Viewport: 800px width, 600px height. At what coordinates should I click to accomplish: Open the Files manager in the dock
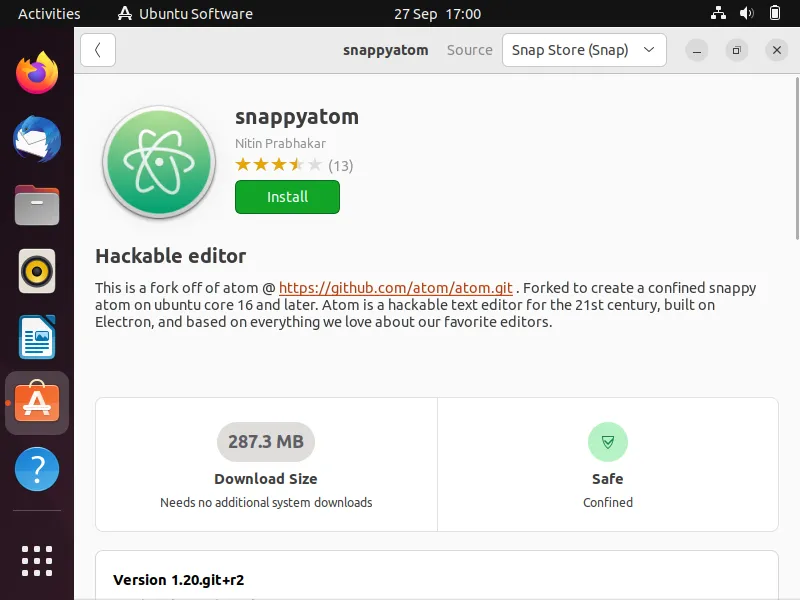[x=37, y=205]
